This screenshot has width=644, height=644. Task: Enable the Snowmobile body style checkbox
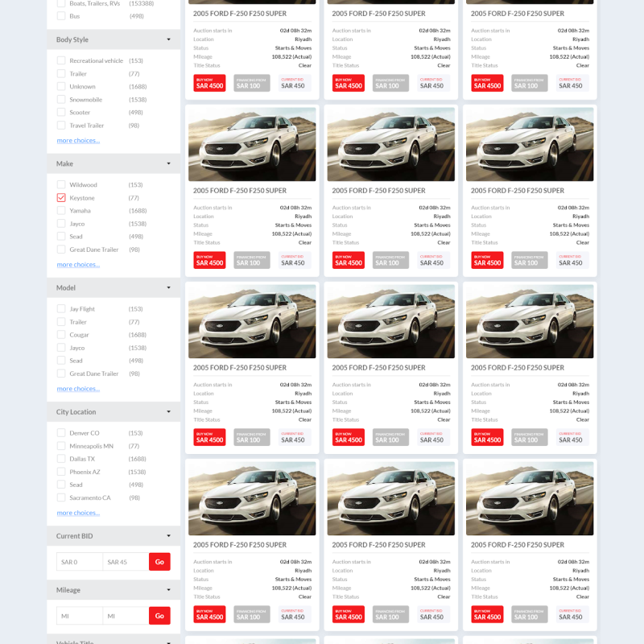[61, 100]
